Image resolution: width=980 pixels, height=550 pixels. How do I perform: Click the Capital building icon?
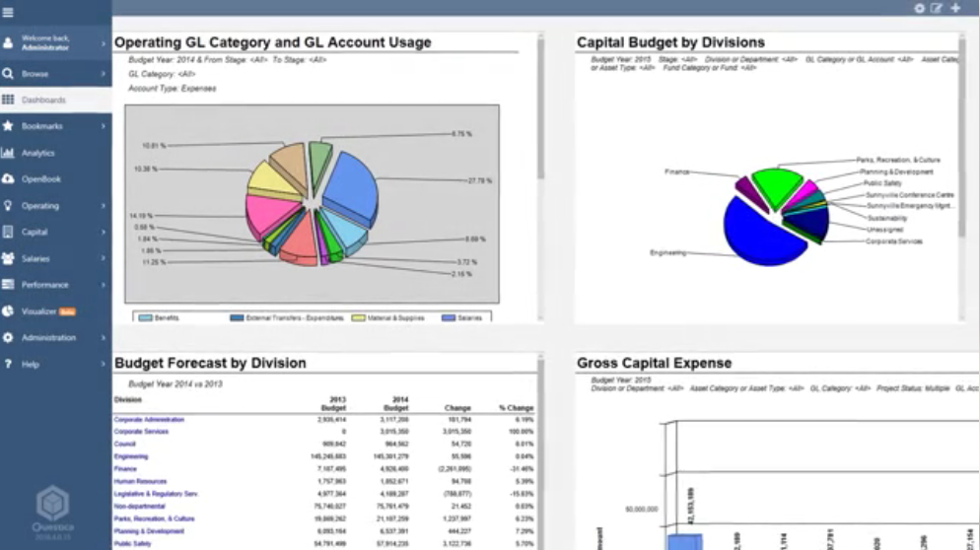[x=8, y=232]
